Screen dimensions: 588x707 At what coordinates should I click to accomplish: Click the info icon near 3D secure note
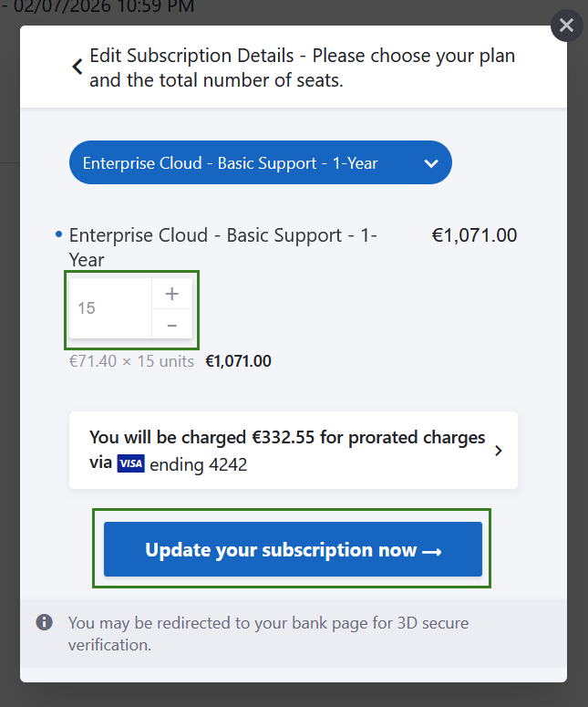click(44, 622)
